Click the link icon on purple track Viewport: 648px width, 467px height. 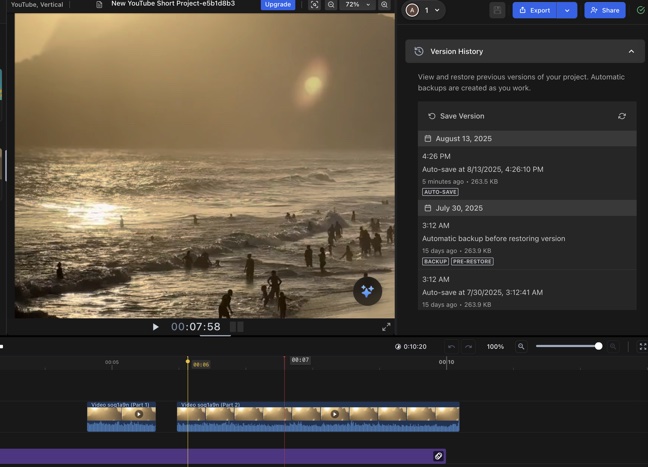pyautogui.click(x=438, y=456)
